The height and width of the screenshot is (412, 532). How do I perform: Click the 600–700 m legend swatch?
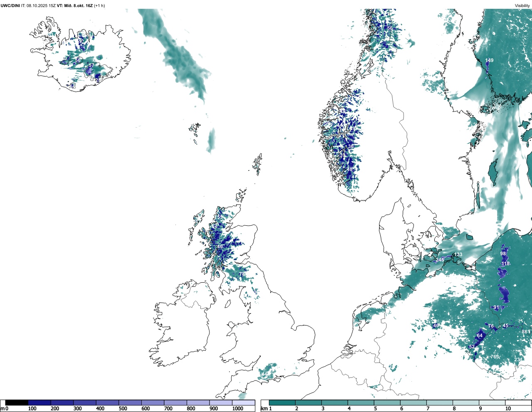pos(153,402)
